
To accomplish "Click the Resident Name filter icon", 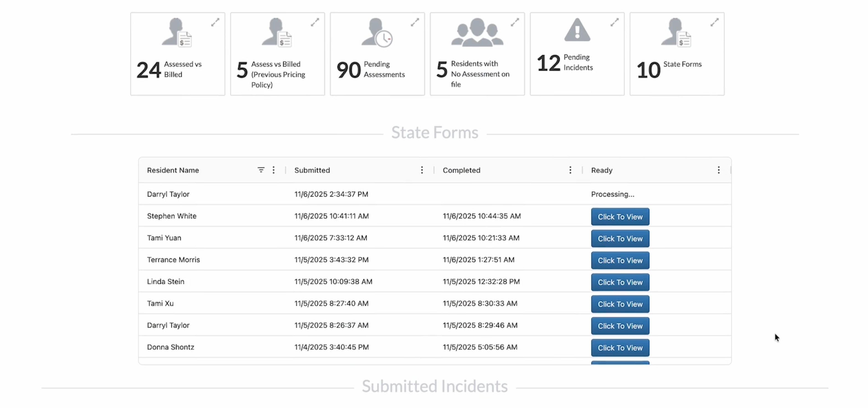I will click(x=261, y=170).
